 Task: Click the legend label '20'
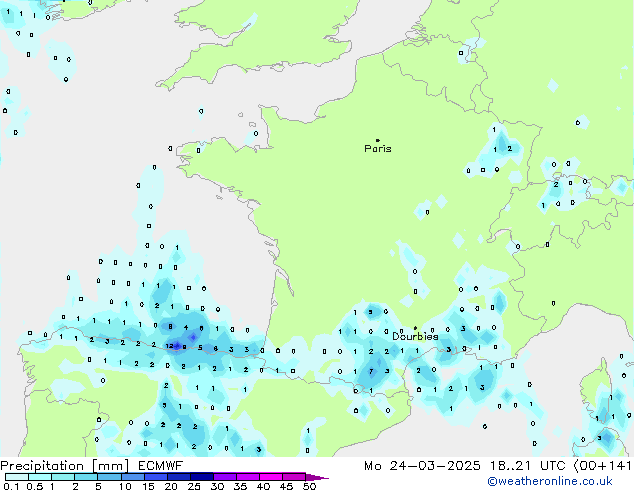171,486
